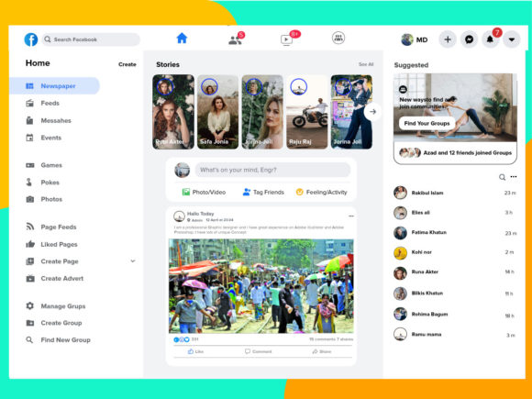Select Create Group in the sidebar
This screenshot has width=532, height=399.
[x=54, y=323]
